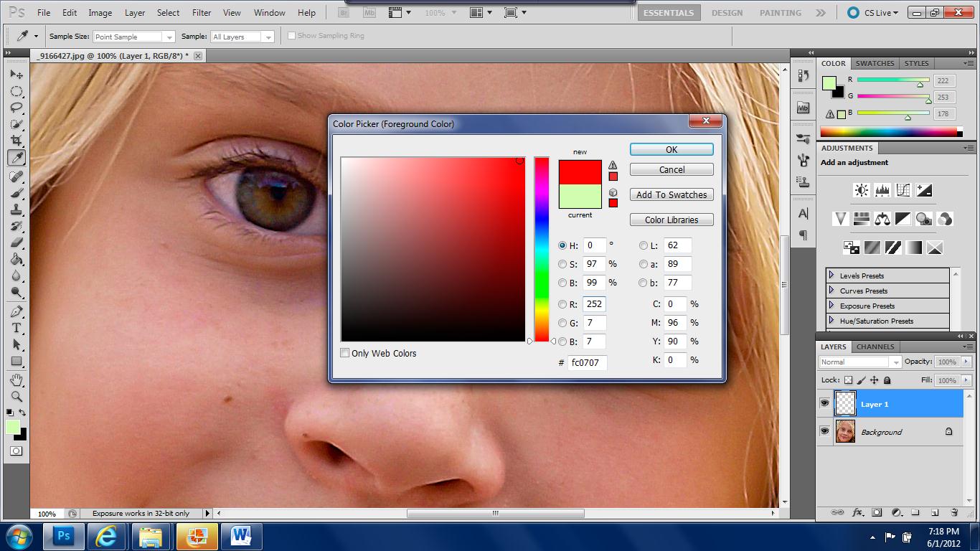Screen dimensions: 980x551
Task: Click the vertical hue slider strip
Action: tap(542, 249)
